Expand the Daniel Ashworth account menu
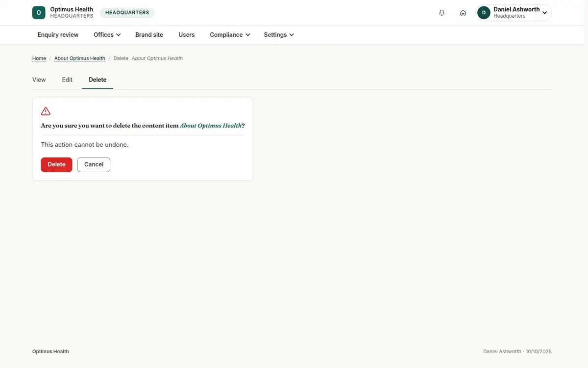 pyautogui.click(x=514, y=13)
